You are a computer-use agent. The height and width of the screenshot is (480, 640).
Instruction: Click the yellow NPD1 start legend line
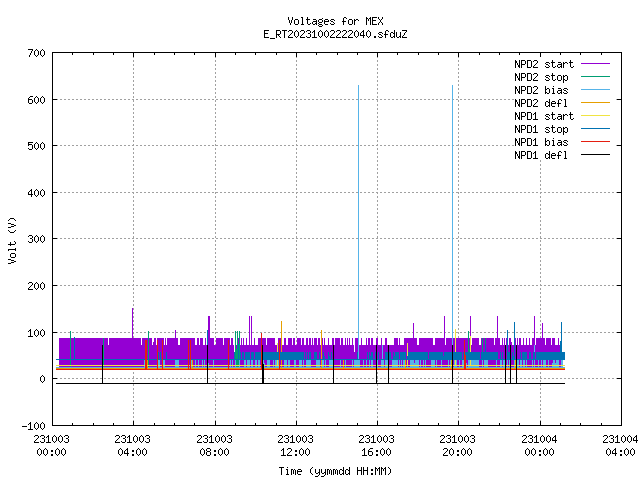595,116
